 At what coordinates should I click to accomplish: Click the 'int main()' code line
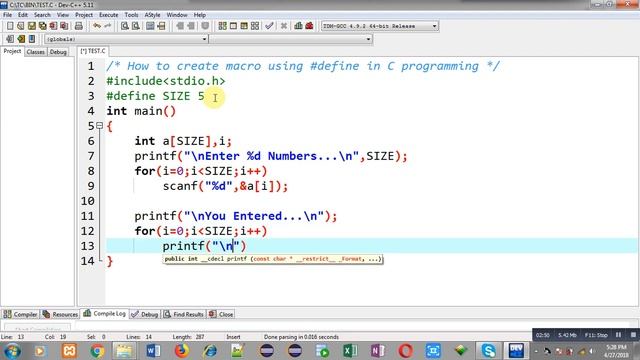click(141, 111)
